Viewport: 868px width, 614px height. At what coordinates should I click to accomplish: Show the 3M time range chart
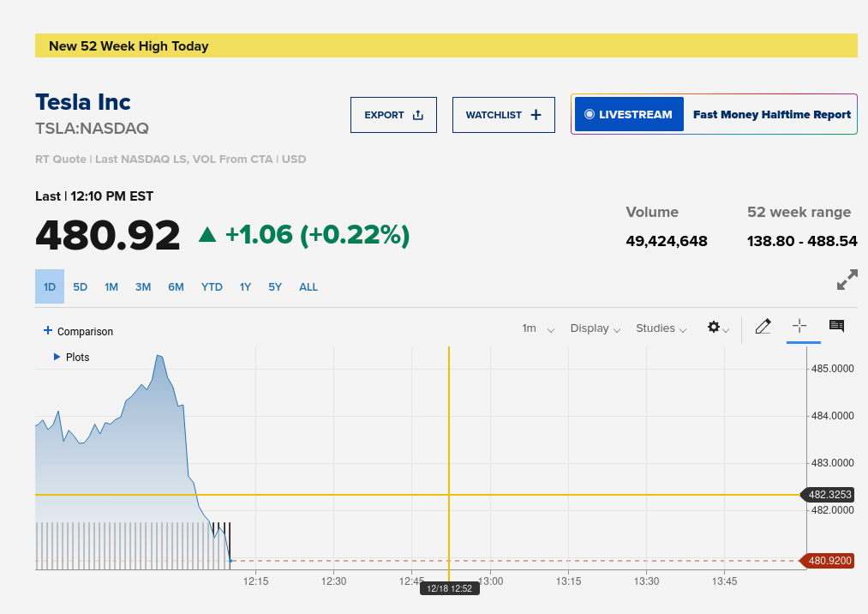143,287
